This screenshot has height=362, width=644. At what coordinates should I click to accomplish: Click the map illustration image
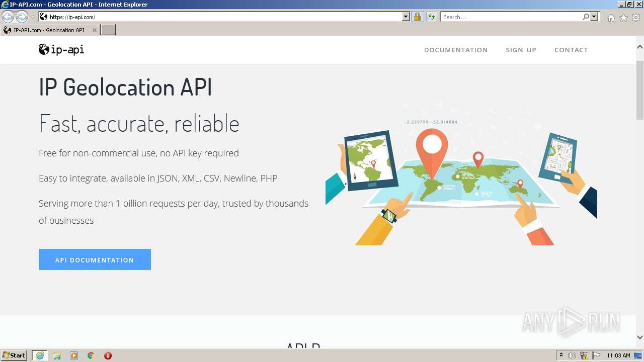(x=461, y=173)
